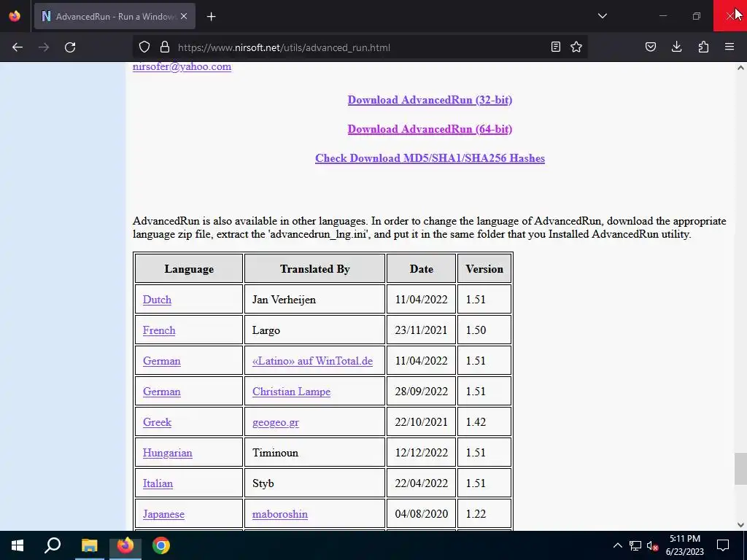Switch to Firefox taskbar icon
The width and height of the screenshot is (747, 560).
(x=125, y=545)
